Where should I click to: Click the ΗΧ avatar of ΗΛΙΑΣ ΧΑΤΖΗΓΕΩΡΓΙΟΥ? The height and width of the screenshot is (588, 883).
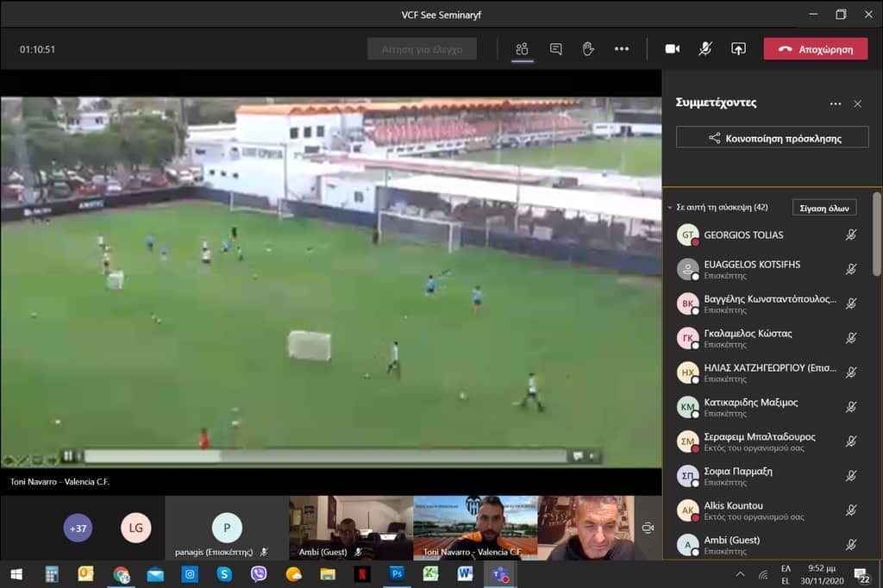[687, 372]
